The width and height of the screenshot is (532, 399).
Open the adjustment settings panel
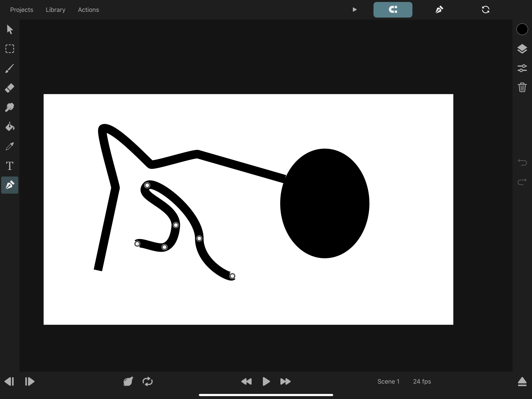[x=522, y=68]
